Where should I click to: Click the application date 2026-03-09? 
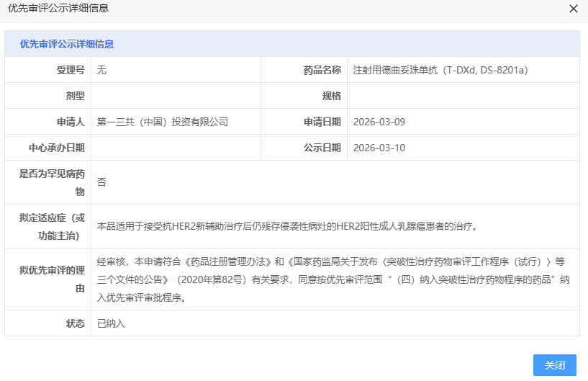[x=379, y=122]
